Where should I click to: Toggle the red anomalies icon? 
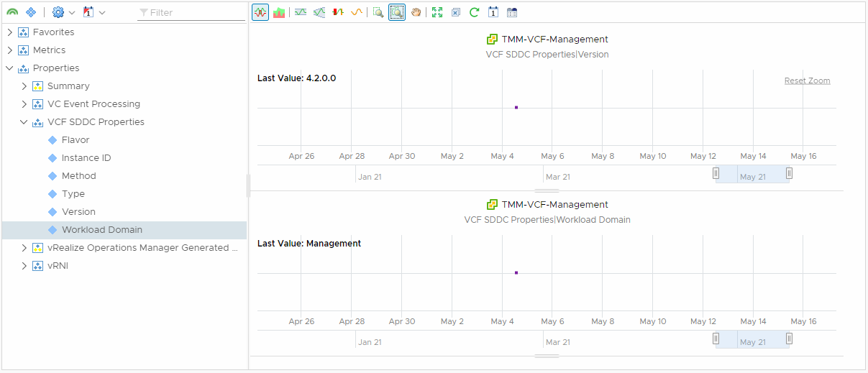(337, 12)
